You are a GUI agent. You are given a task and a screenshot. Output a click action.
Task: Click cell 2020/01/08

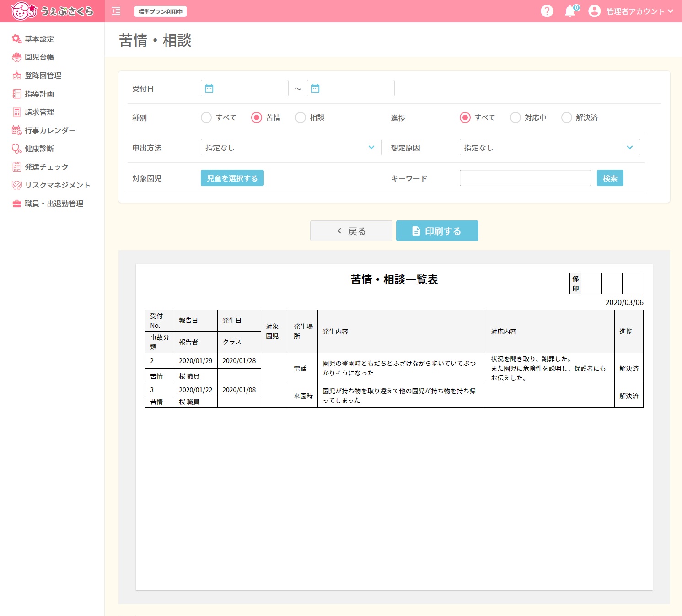coord(239,390)
